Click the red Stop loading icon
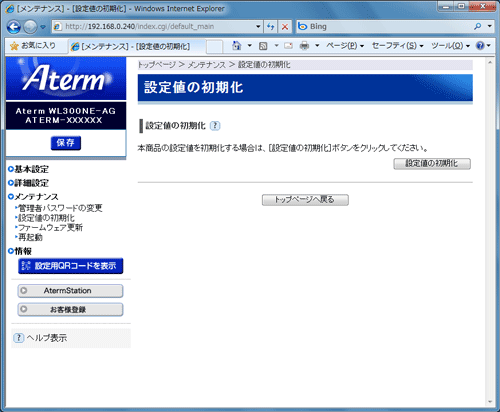Screen dimensions: 500x412 (x=285, y=27)
